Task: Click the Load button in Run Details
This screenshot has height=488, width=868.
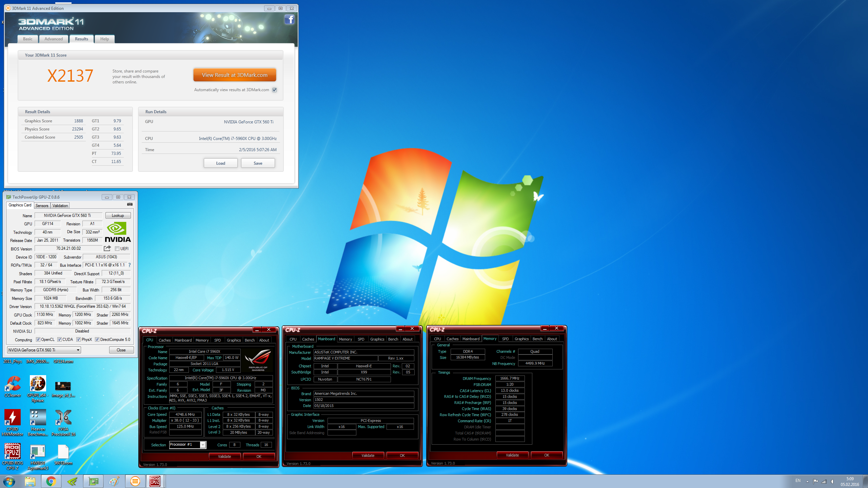Action: [x=221, y=163]
